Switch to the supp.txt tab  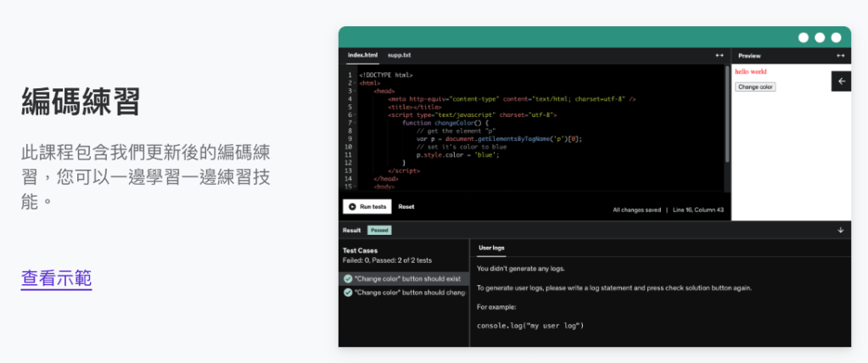pos(400,55)
